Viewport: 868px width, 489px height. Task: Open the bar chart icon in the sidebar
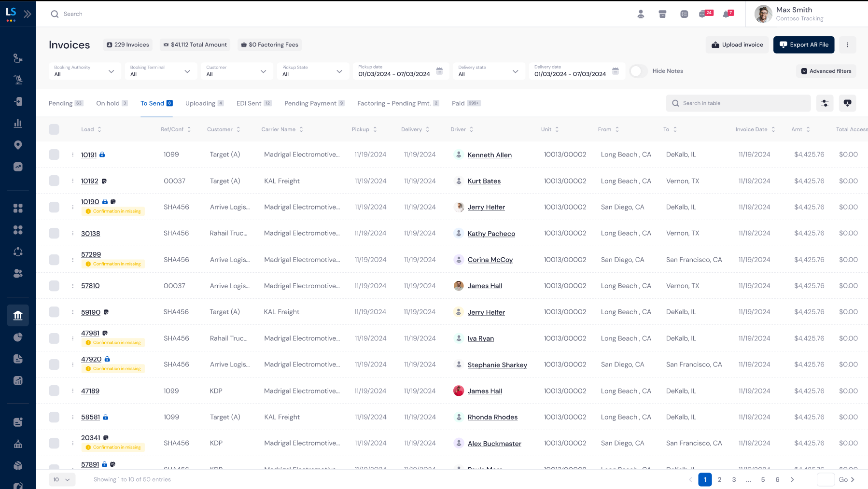[x=18, y=123]
